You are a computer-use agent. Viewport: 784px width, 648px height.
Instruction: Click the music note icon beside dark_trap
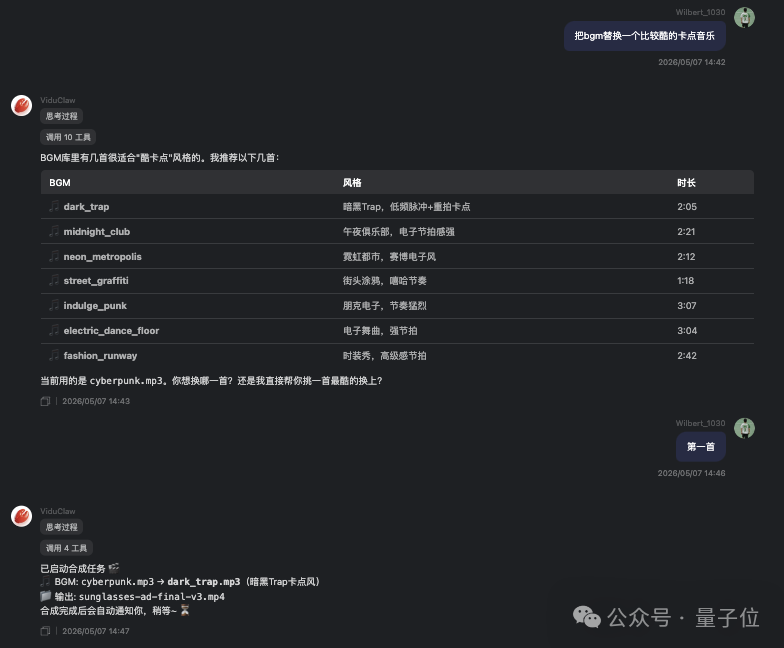(x=54, y=206)
